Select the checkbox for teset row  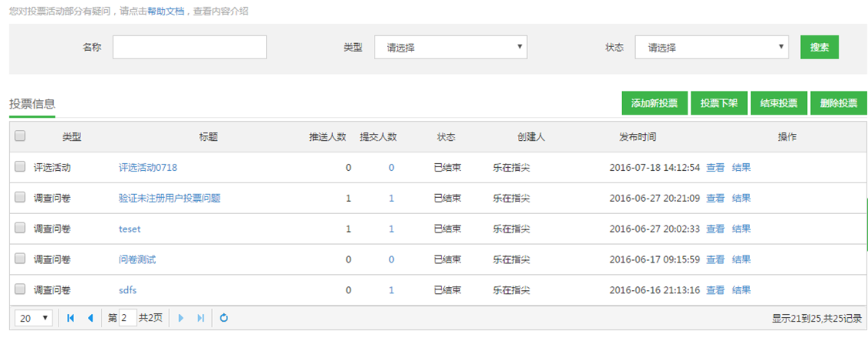(x=20, y=228)
